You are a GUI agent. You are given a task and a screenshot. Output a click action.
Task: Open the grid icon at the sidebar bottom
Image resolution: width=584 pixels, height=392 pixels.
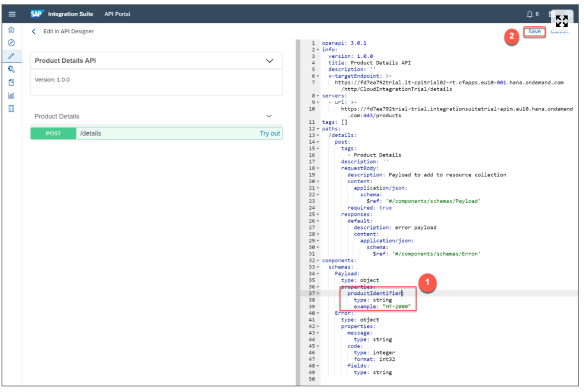tap(12, 108)
